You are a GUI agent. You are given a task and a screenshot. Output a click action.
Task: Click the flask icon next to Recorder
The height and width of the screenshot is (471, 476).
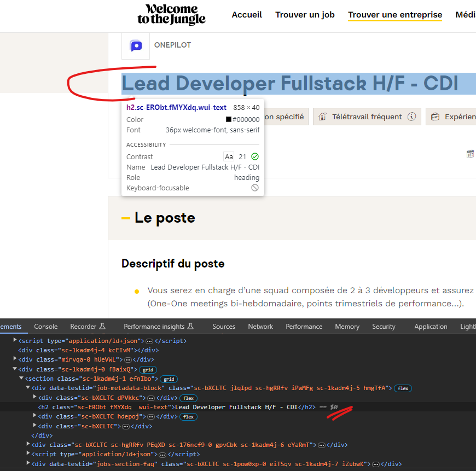point(102,326)
